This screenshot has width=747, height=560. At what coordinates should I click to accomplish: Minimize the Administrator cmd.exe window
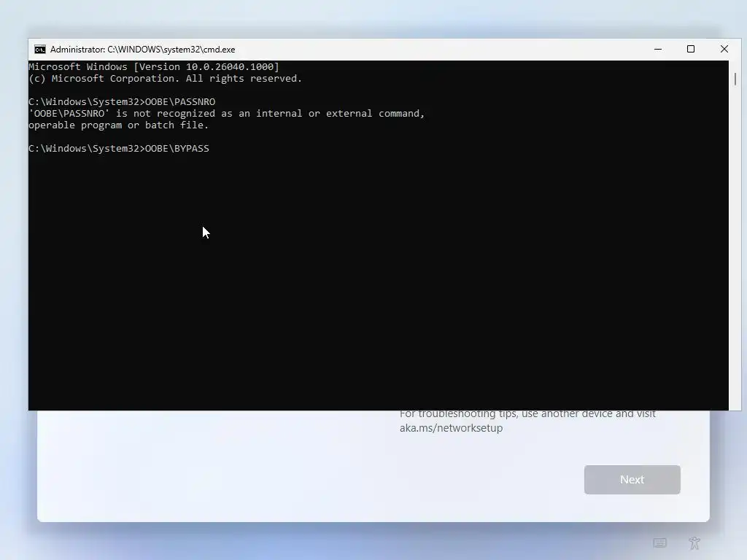(x=658, y=50)
